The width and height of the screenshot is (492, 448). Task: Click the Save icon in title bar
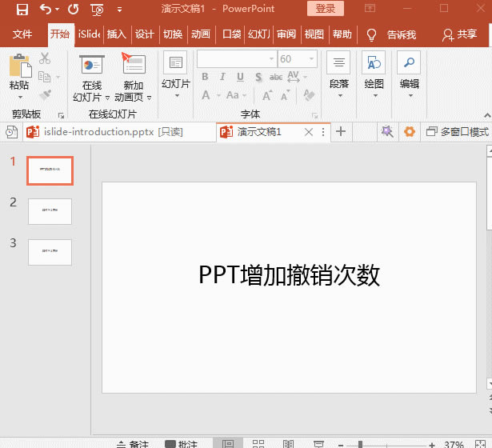coord(22,10)
